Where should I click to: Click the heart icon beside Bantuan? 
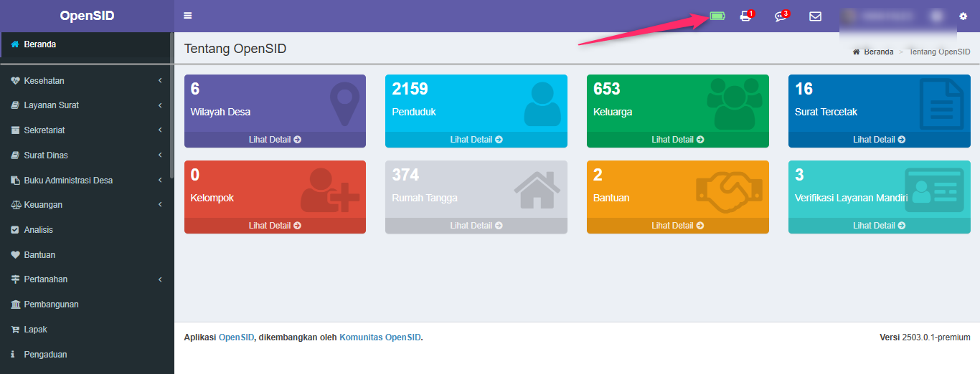pos(15,255)
